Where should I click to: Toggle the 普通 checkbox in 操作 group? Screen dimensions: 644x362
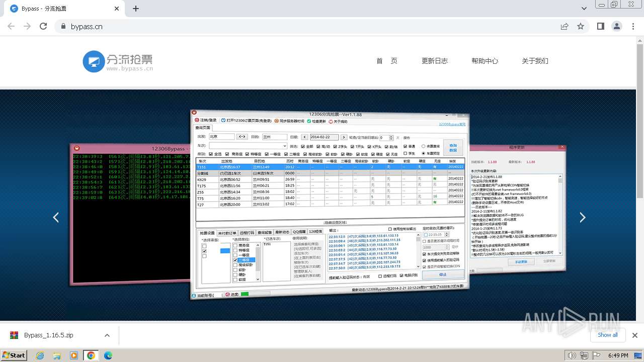click(406, 146)
